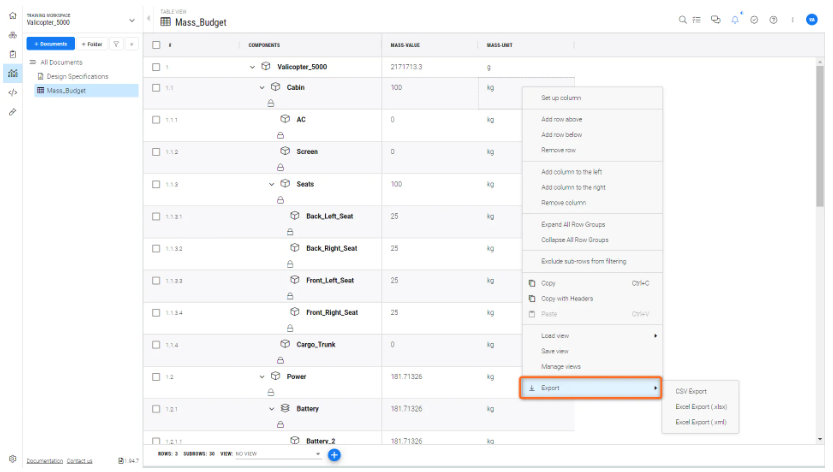Toggle the select-all header checkbox
This screenshot has height=472, width=833.
point(156,45)
